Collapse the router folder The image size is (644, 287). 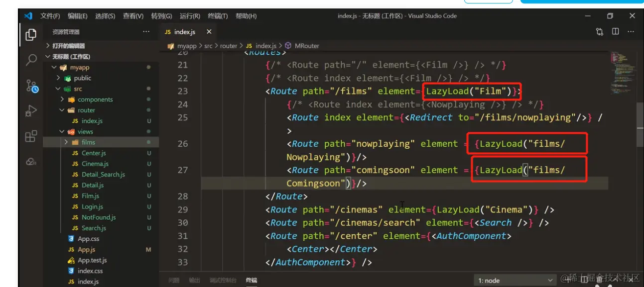[x=62, y=110]
